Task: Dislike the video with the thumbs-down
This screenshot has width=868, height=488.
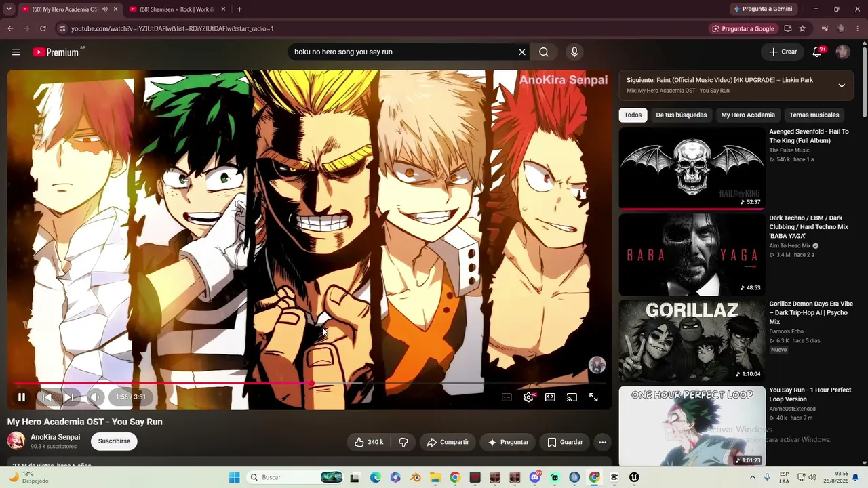Action: [x=403, y=442]
